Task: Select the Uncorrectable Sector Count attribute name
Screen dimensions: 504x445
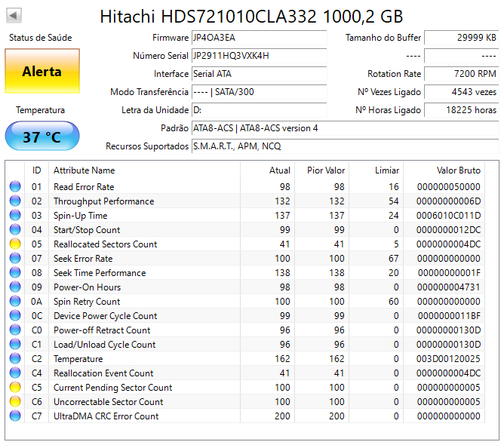Action: click(x=109, y=401)
